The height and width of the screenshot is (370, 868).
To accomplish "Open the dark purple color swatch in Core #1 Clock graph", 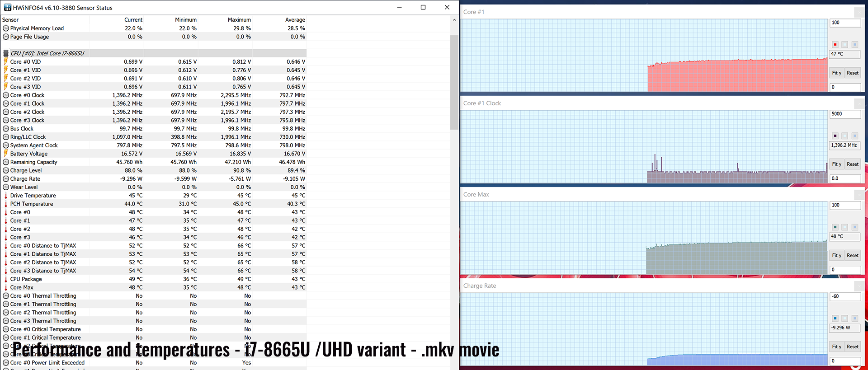I will (x=835, y=136).
